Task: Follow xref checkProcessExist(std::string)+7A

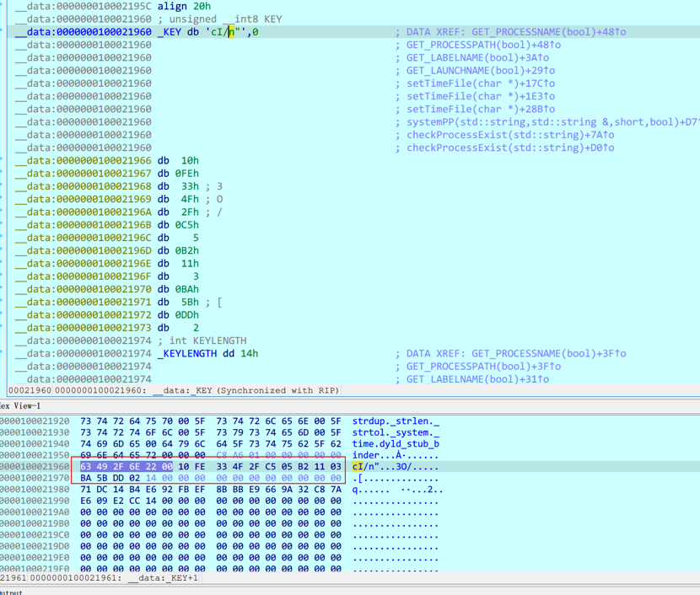Action: (x=510, y=135)
